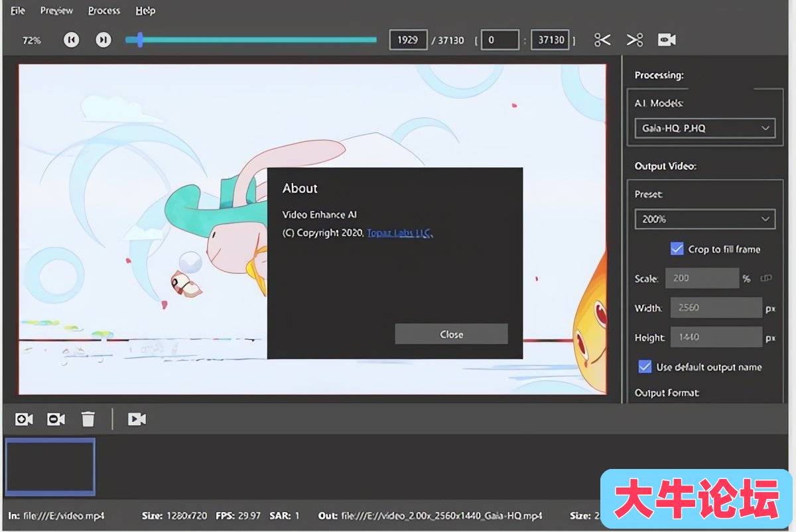Click the 72% zoom level text
Screen dimensions: 796x532
tap(31, 40)
